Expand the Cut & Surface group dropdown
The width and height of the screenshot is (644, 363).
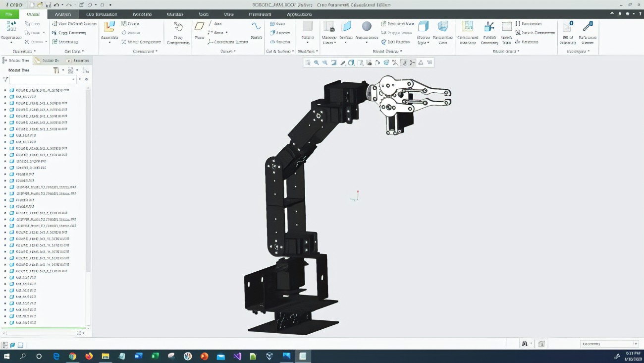click(280, 52)
